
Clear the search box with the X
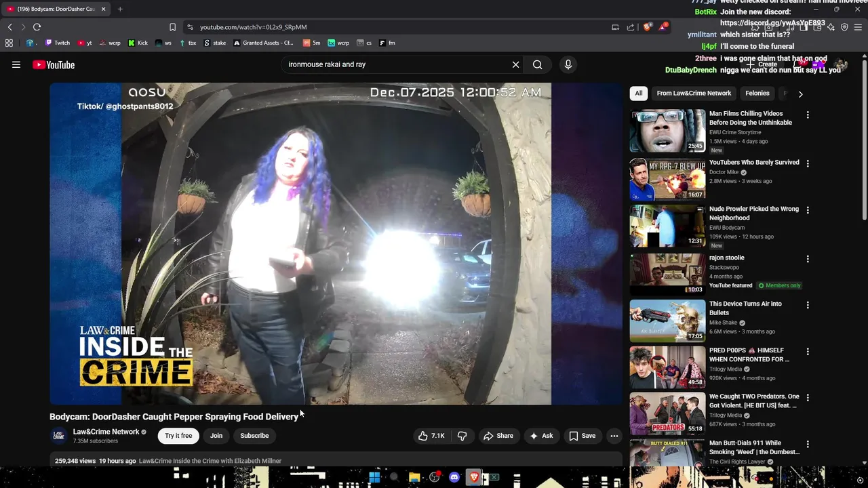[515, 64]
